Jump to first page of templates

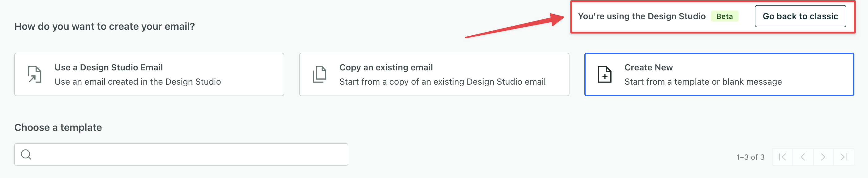pyautogui.click(x=782, y=157)
